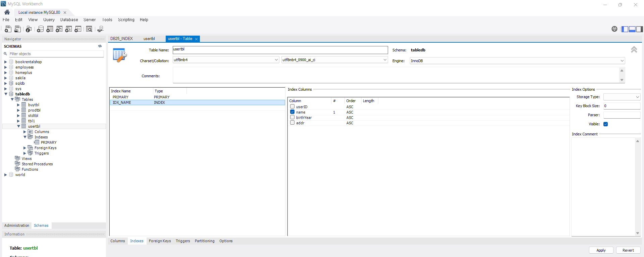Toggle the right sidebar panel icon
The height and width of the screenshot is (257, 644).
click(640, 29)
